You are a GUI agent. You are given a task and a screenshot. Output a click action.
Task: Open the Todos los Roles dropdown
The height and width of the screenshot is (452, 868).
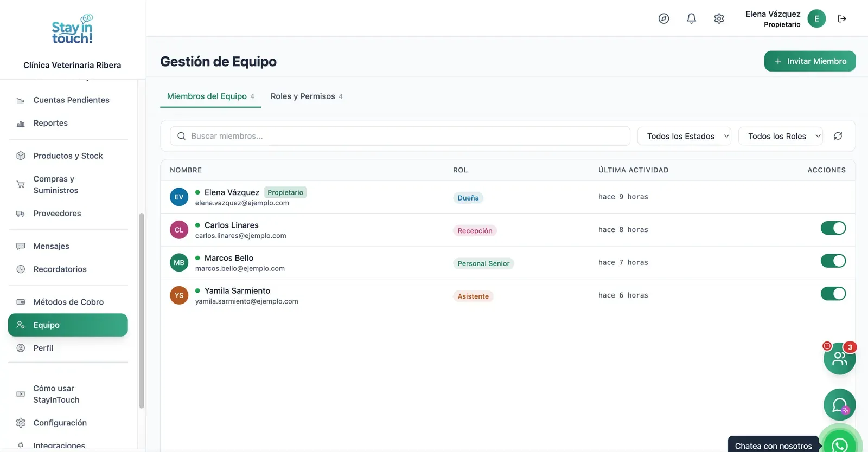pyautogui.click(x=780, y=136)
